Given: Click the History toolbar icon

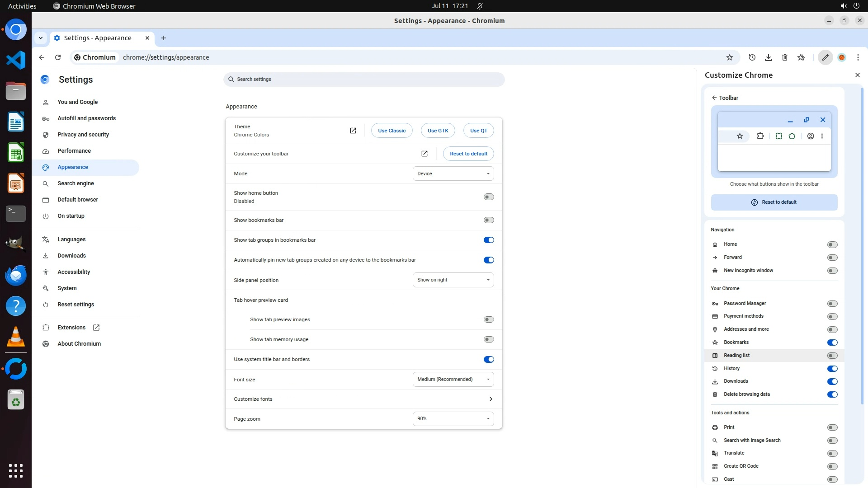Looking at the screenshot, I should coord(752,57).
